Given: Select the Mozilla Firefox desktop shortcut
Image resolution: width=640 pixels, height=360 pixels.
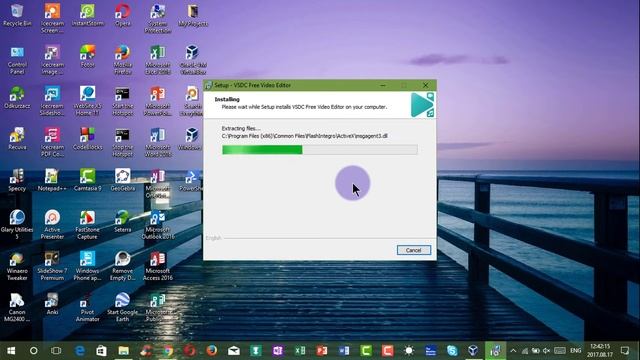Looking at the screenshot, I should tap(122, 60).
